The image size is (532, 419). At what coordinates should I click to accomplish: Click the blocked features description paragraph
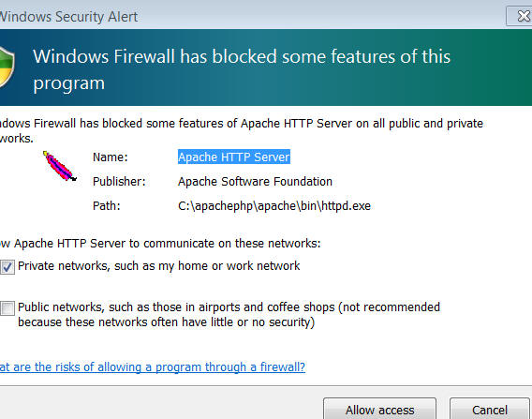point(242,130)
